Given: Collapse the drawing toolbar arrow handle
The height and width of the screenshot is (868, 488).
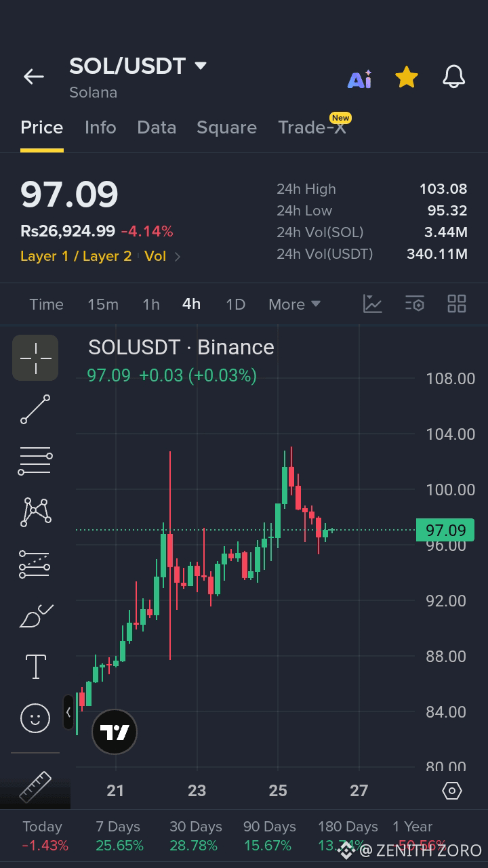Looking at the screenshot, I should click(x=68, y=712).
